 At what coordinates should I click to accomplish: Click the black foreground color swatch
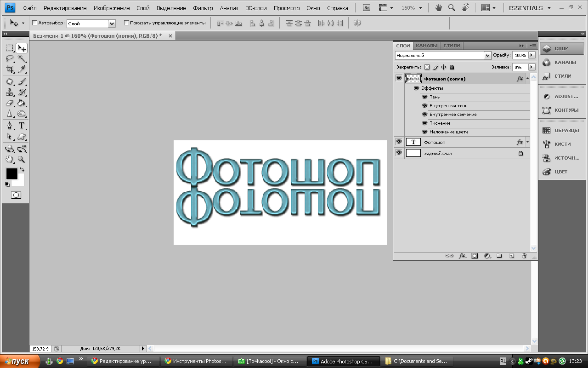tap(11, 174)
